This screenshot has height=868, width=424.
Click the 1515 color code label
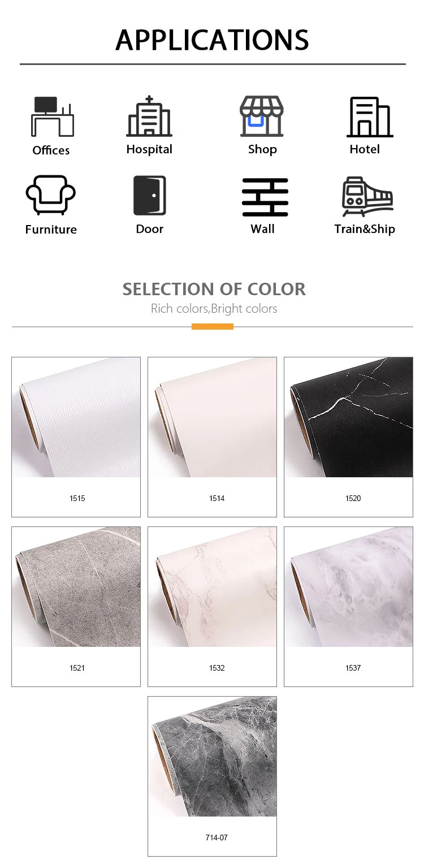(x=77, y=498)
